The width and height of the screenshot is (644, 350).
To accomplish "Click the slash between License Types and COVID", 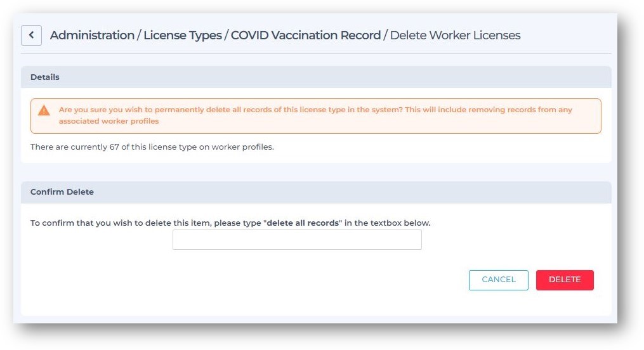I will 227,36.
